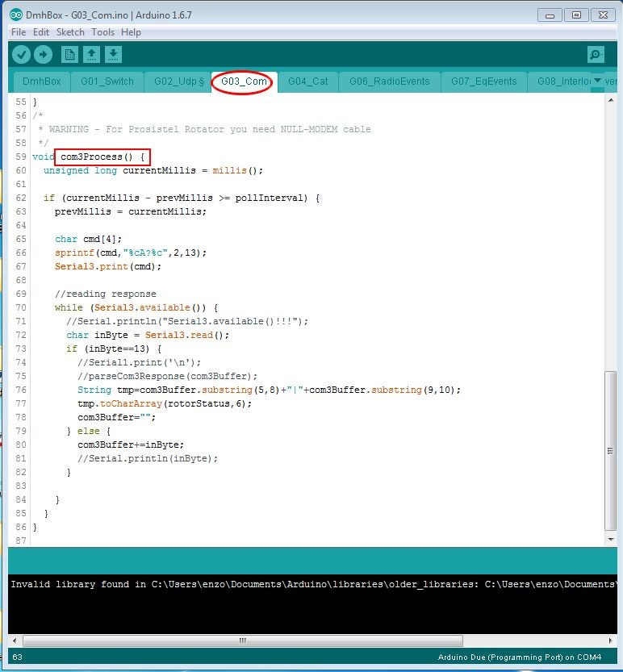Create a new sketch with the New icon
The height and width of the screenshot is (672, 623).
click(69, 54)
